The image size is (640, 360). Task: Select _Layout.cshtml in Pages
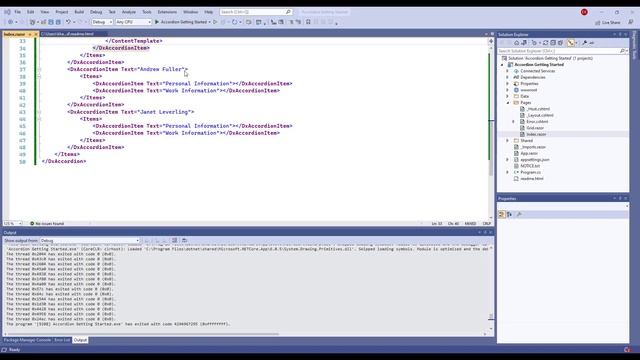tap(540, 116)
